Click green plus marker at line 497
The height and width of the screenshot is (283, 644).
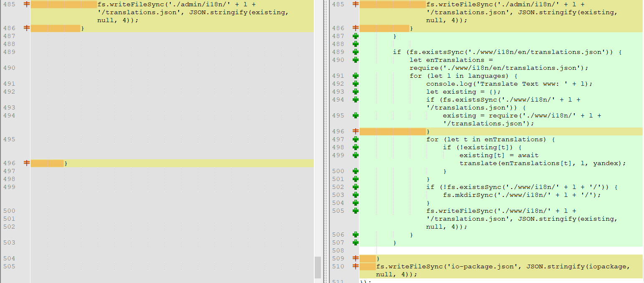point(356,139)
